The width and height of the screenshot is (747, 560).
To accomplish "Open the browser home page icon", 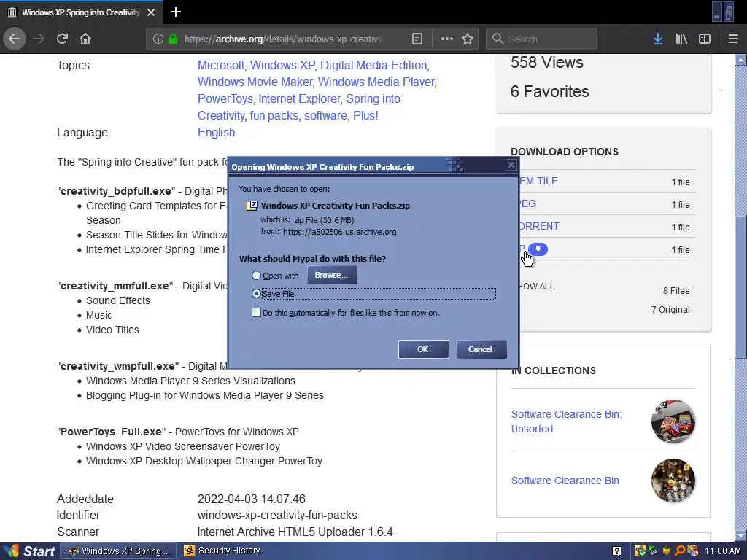I will pyautogui.click(x=85, y=39).
